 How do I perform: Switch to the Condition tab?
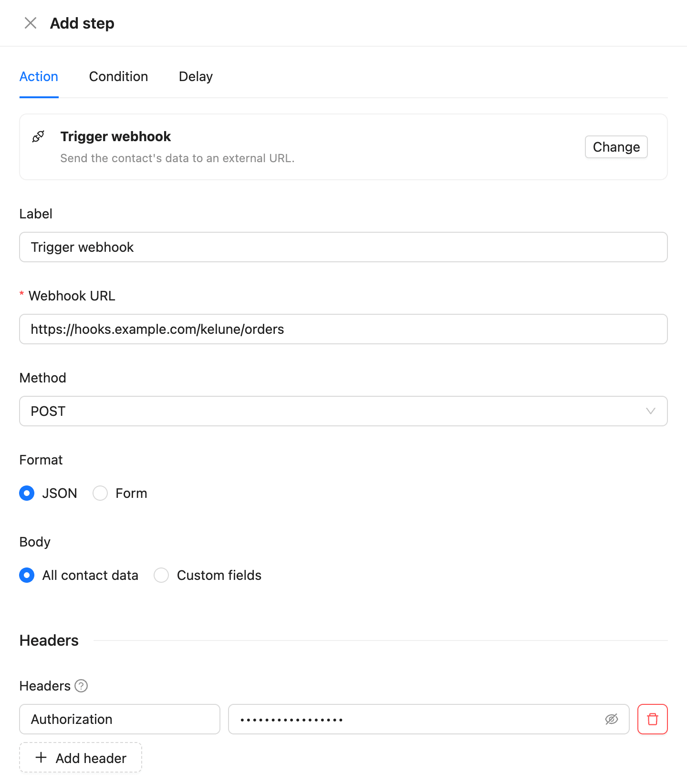118,76
